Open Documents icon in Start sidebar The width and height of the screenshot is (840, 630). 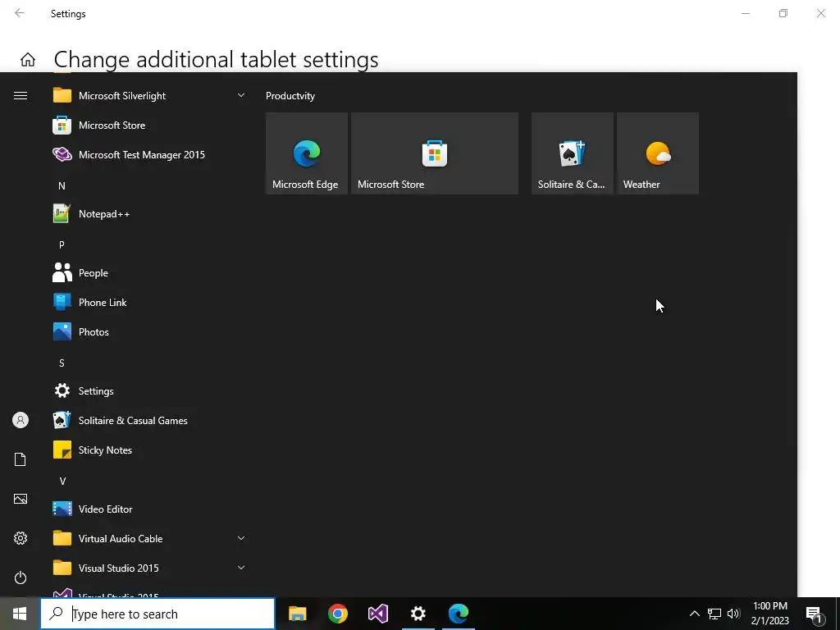(21, 459)
